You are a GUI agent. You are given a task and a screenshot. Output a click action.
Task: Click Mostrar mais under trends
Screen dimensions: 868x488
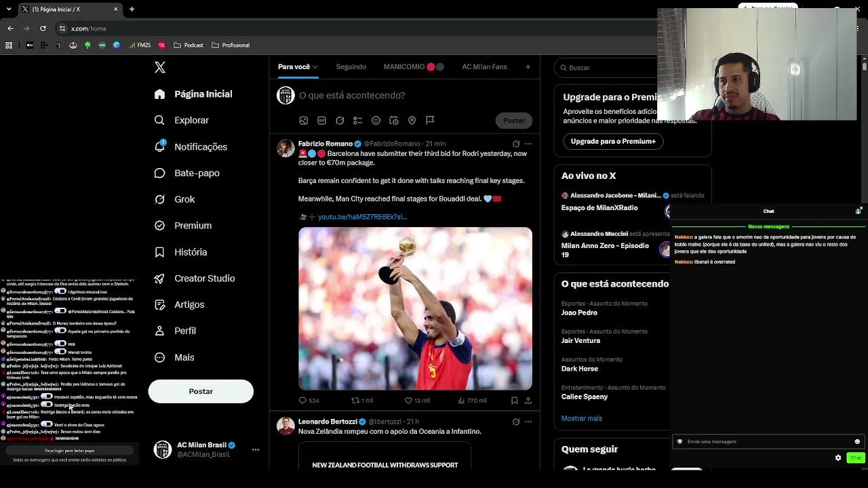tap(582, 418)
